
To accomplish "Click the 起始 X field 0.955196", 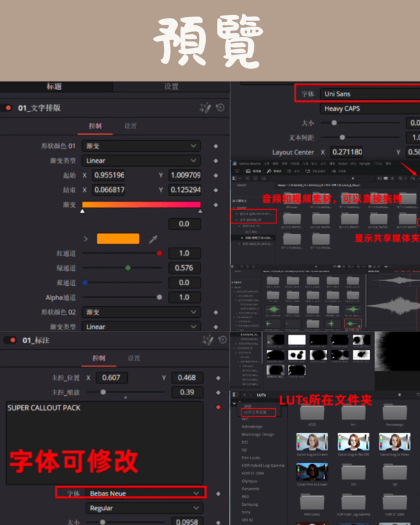I will coord(109,175).
